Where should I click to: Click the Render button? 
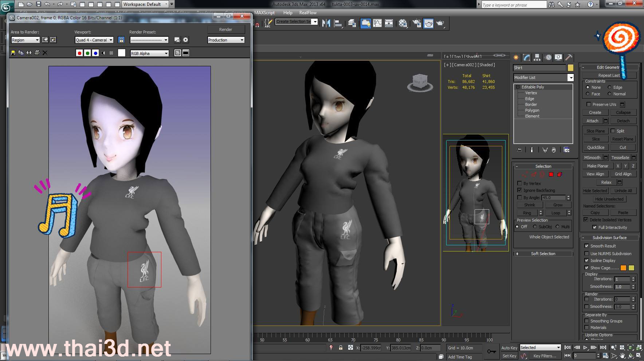click(x=225, y=29)
